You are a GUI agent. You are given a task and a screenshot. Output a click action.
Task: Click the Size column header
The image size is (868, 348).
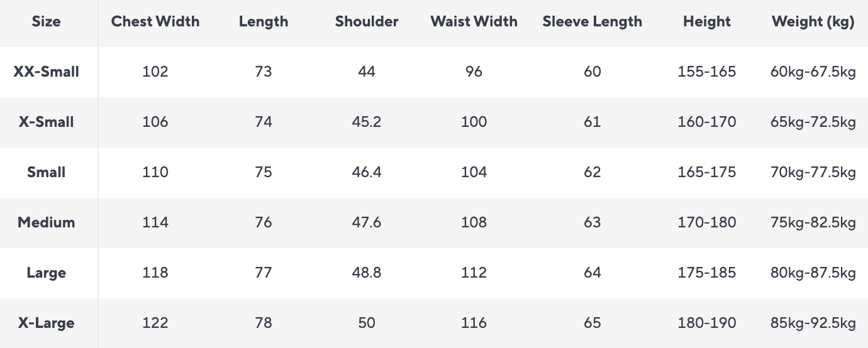(x=47, y=21)
